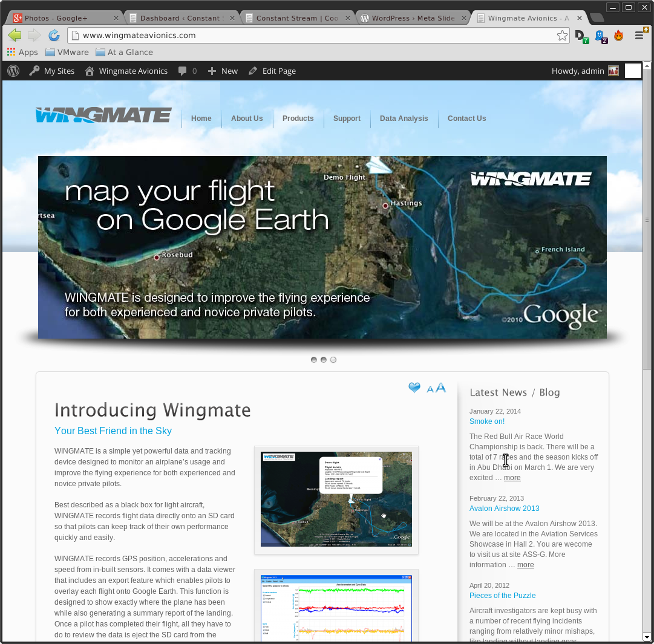Open the Apps grid in bookmarks bar
The image size is (654, 644).
point(22,52)
